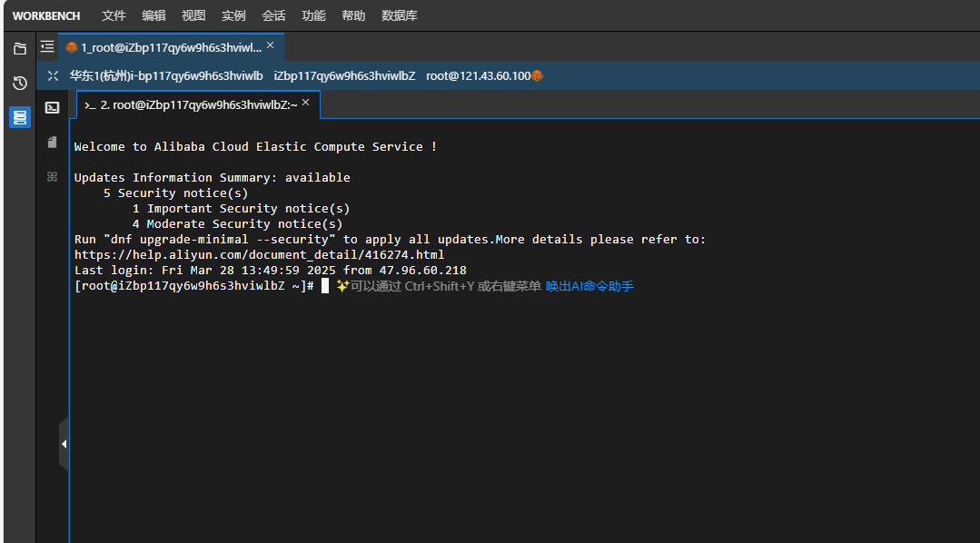Collapse the side panel with left arrow
This screenshot has height=543, width=980.
pos(64,444)
